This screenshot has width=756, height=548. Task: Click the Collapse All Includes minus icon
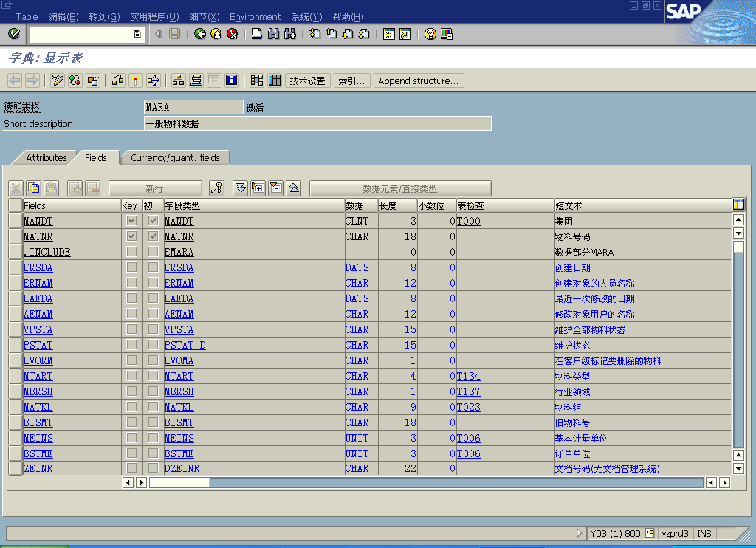tap(276, 188)
